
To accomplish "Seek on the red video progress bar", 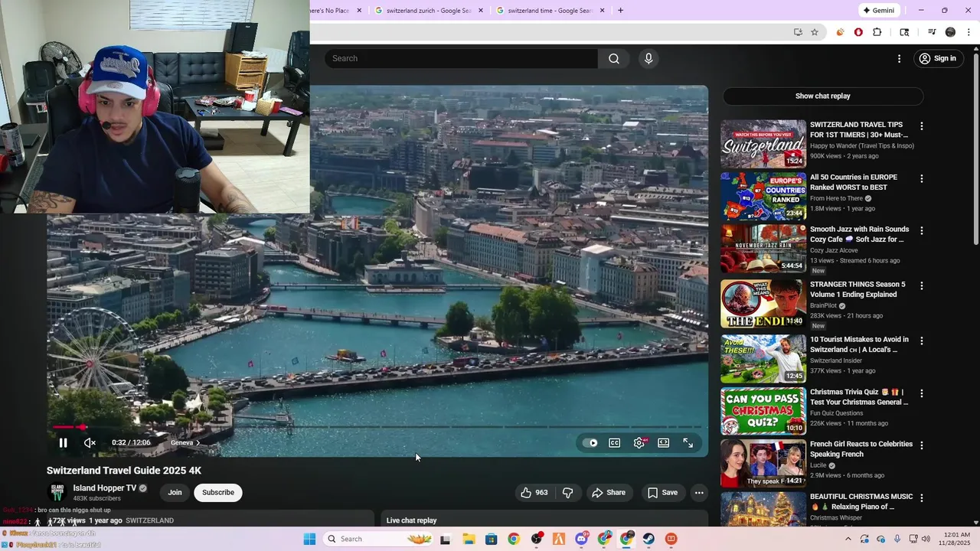I will click(377, 427).
